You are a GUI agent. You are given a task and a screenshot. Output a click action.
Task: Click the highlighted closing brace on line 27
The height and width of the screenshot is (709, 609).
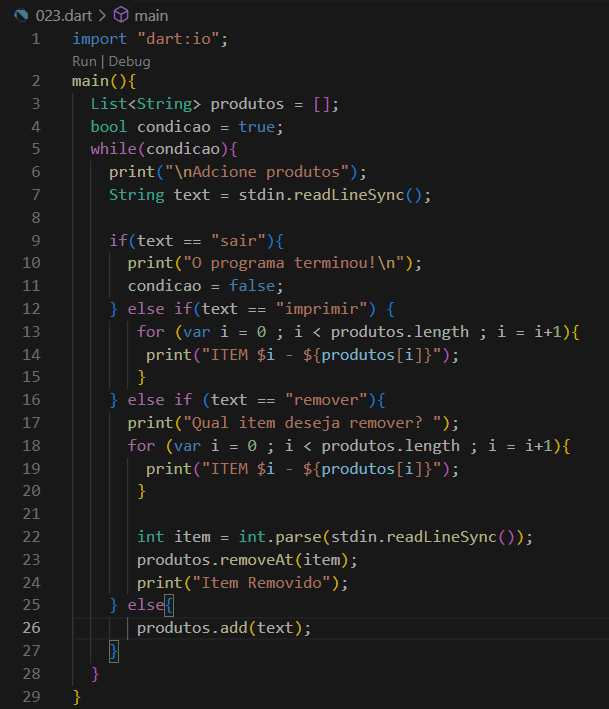[x=114, y=651]
